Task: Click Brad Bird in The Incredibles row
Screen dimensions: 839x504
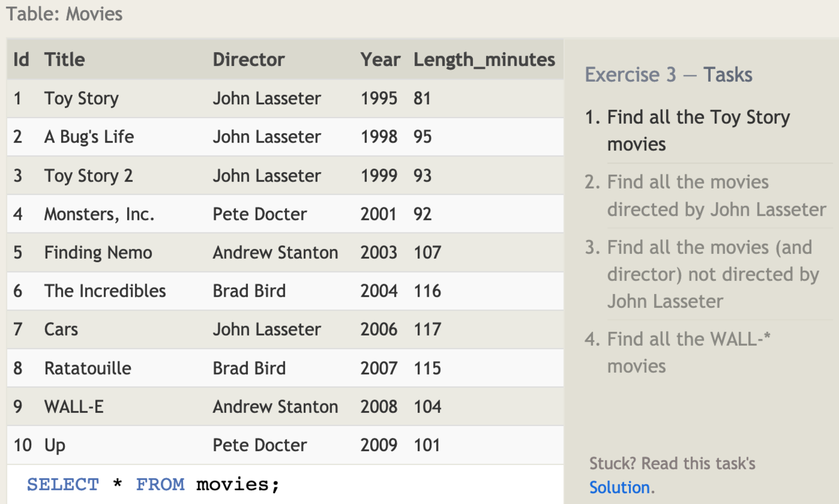Action: 249,291
